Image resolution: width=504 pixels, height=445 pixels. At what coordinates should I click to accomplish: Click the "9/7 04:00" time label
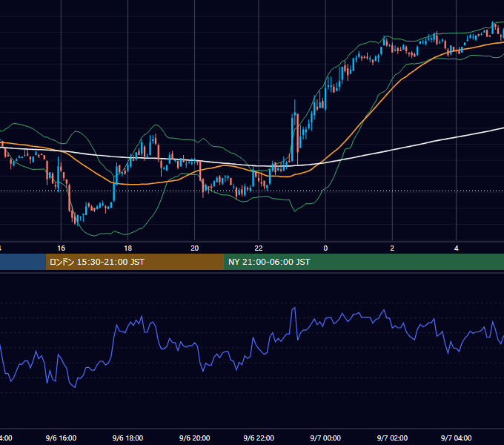point(456,438)
